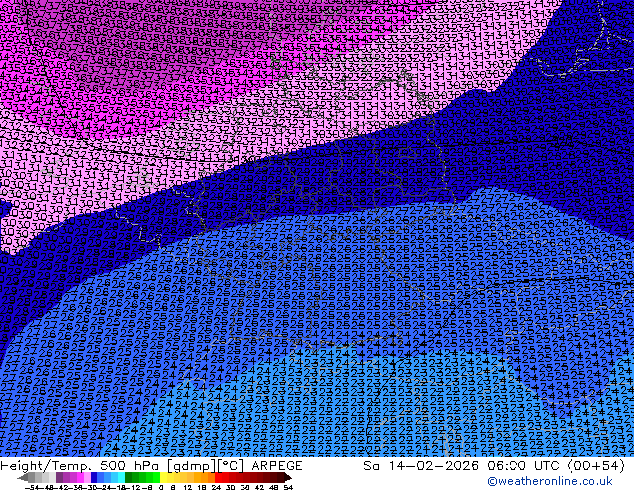Open the weatheronline.co.uk copyright link
634x490 pixels.
[x=550, y=481]
